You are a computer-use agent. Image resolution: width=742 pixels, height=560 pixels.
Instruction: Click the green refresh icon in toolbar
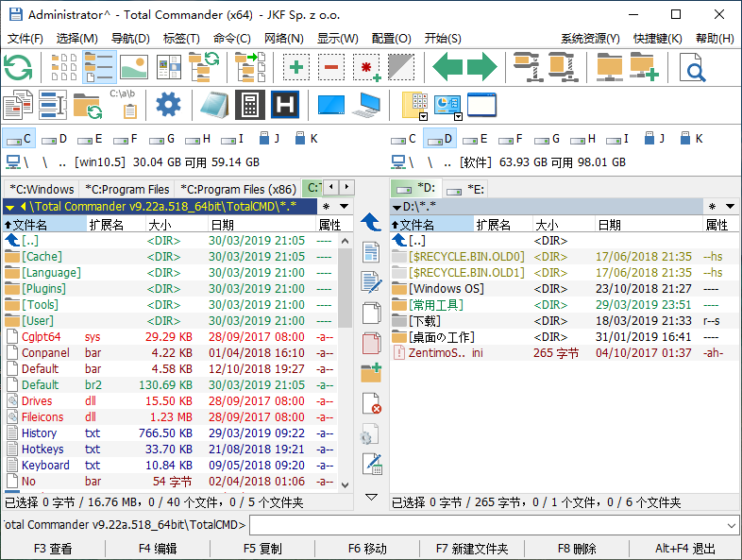click(18, 67)
